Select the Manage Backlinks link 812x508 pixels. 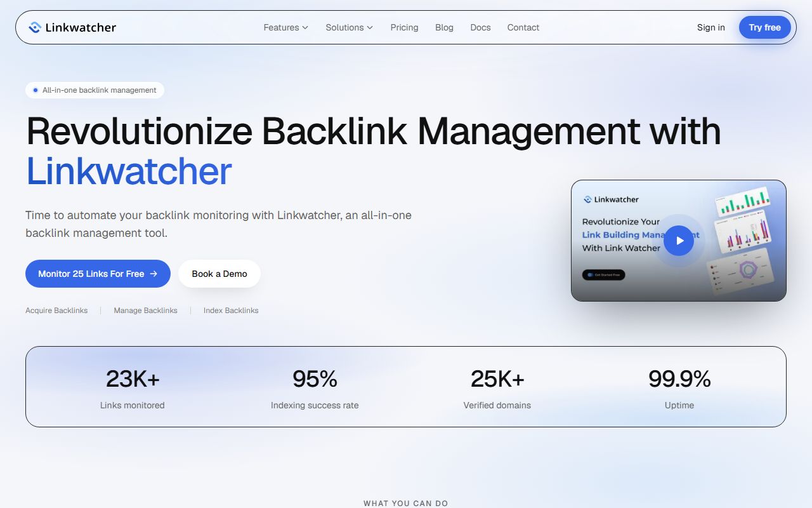click(145, 311)
